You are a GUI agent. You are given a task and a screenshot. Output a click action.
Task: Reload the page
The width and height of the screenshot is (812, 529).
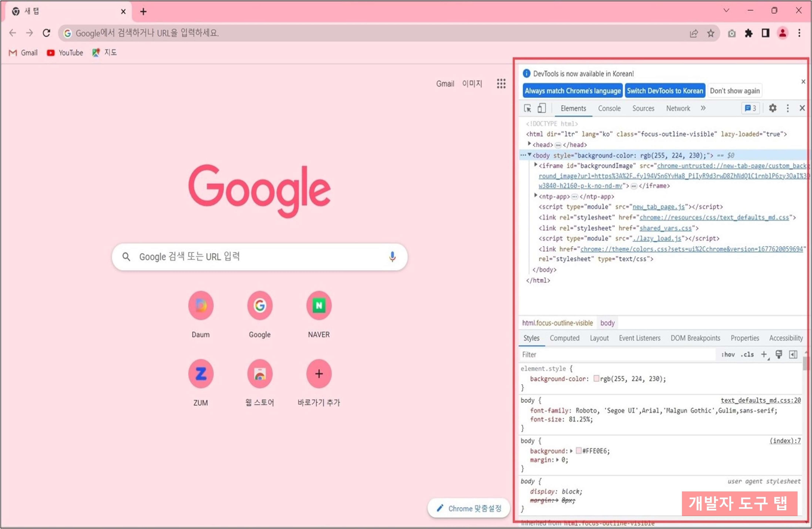[46, 33]
